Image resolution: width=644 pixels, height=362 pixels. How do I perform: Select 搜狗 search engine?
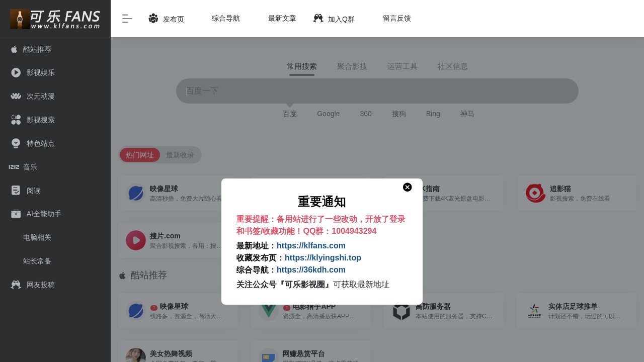point(399,114)
